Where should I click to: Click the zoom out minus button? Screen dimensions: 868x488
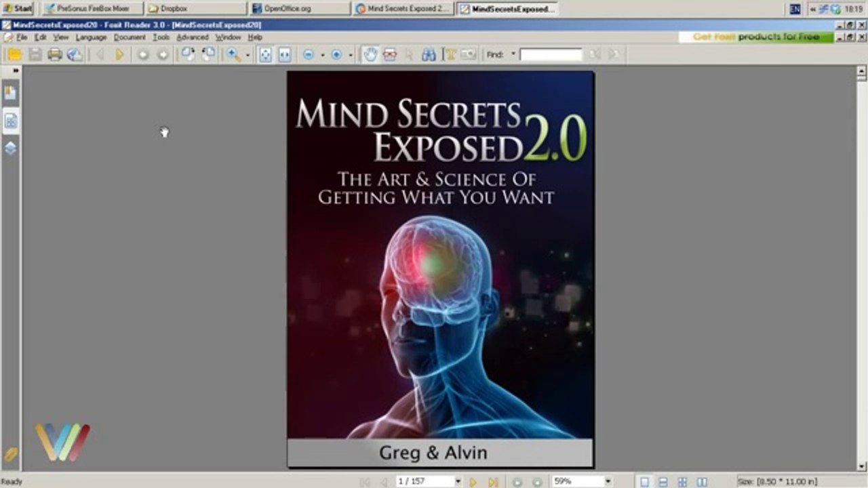tap(309, 55)
